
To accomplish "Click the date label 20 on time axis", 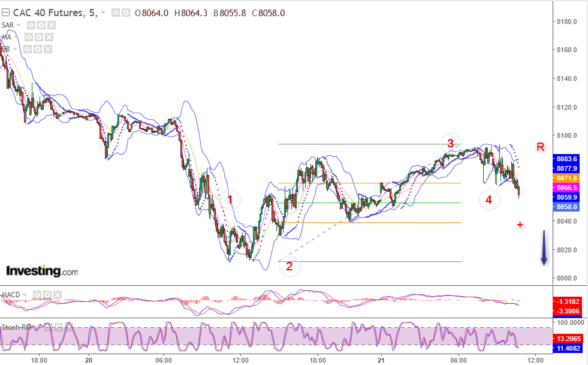I will click(89, 360).
